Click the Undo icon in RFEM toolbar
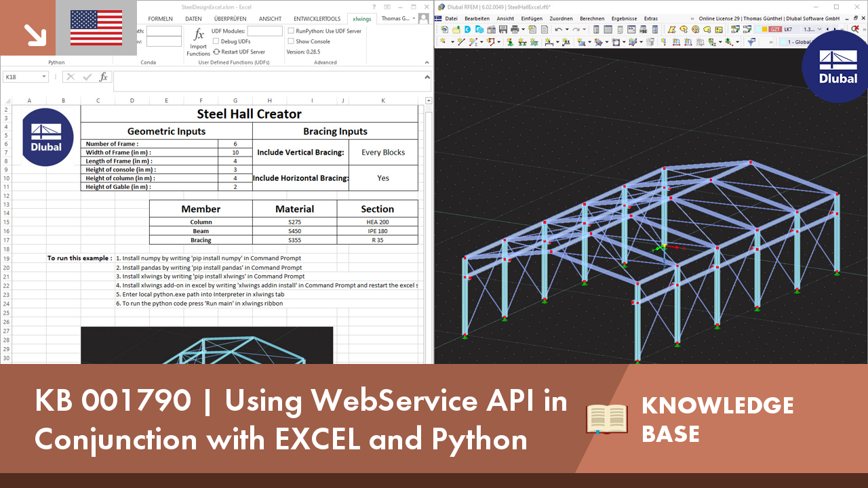This screenshot has width=868, height=488. point(557,28)
